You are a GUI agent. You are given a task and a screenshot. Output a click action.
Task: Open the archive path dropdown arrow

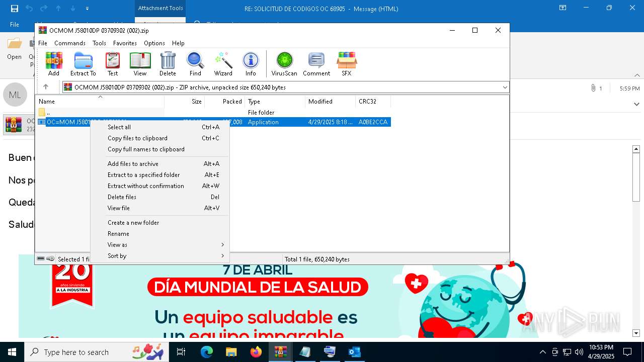point(505,87)
